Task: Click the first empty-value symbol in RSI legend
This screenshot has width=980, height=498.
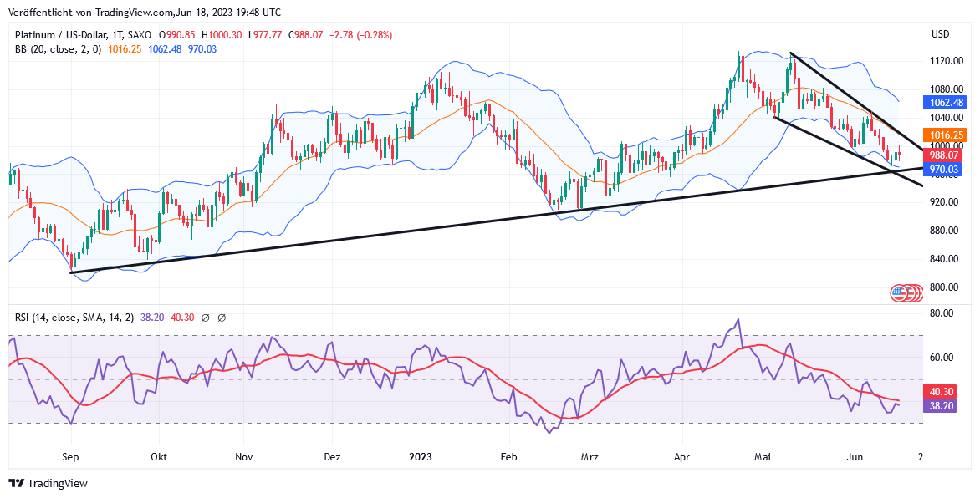Action: 206,318
